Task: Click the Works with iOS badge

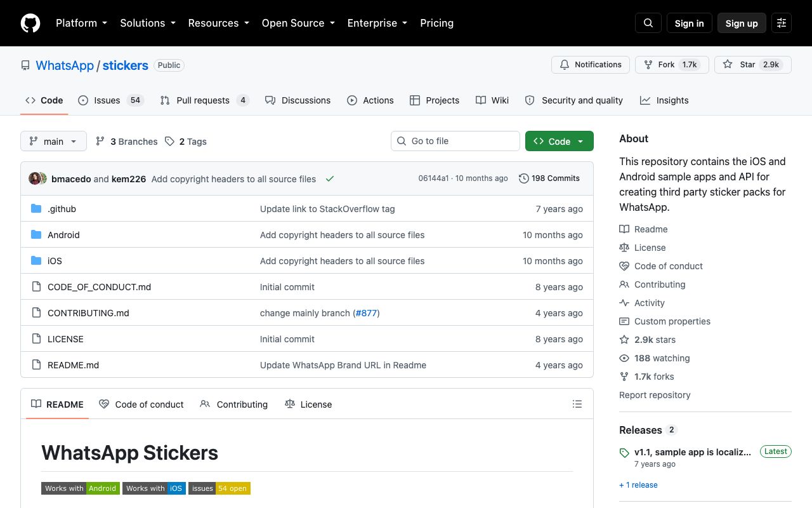Action: [154, 488]
